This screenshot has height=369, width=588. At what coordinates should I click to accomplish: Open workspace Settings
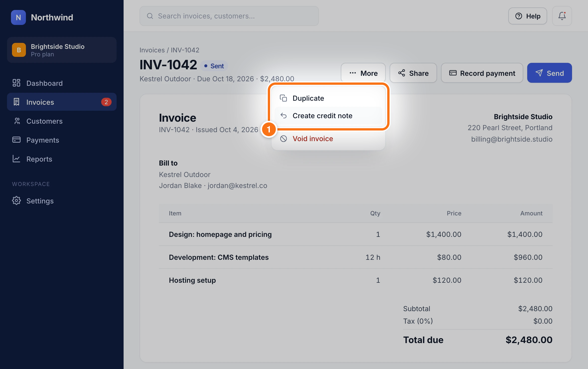(62, 201)
